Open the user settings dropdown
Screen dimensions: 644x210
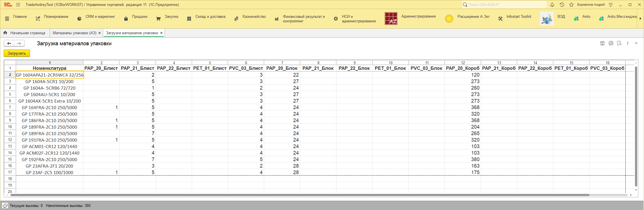tap(611, 5)
